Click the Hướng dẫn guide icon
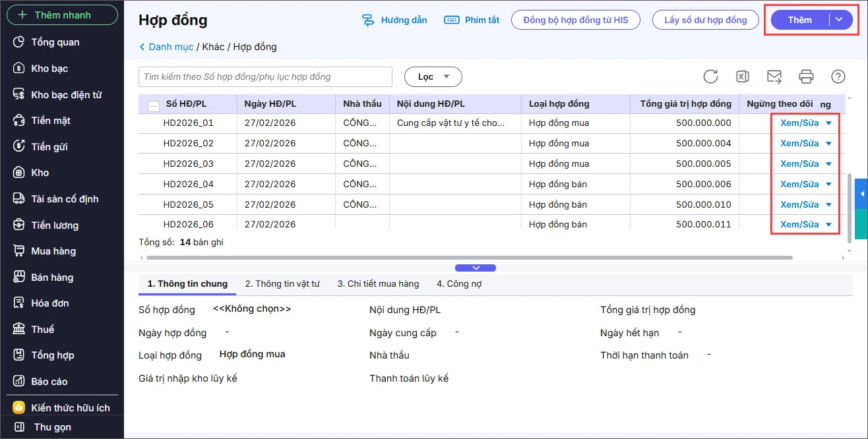Viewport: 868px width, 439px height. click(368, 20)
